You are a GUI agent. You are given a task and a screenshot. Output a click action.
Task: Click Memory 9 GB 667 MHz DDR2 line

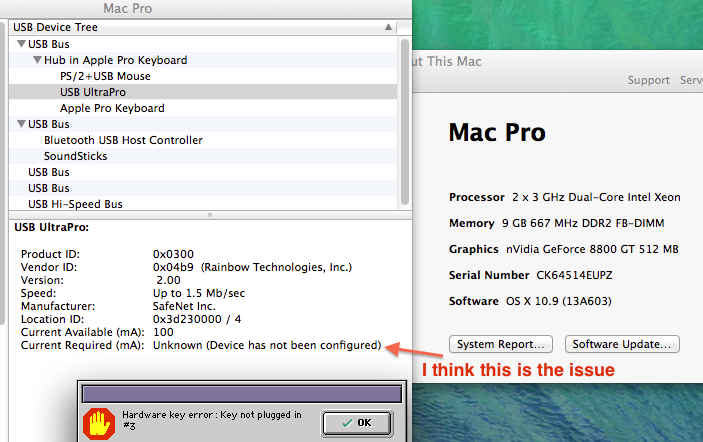556,223
